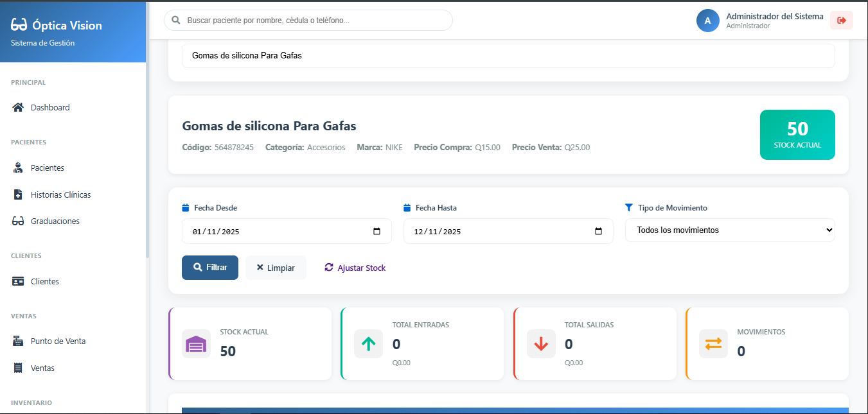Open Historias Clínicas in sidebar
The height and width of the screenshot is (414, 868).
(60, 194)
